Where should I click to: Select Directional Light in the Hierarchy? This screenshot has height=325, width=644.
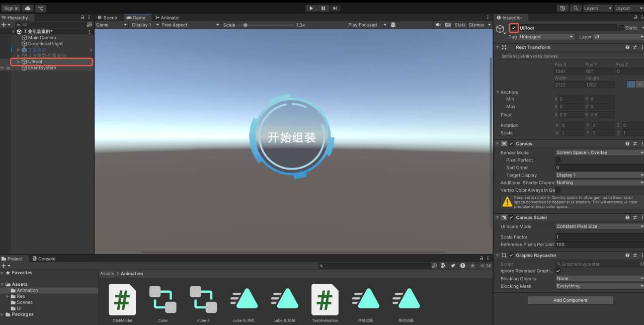[45, 44]
